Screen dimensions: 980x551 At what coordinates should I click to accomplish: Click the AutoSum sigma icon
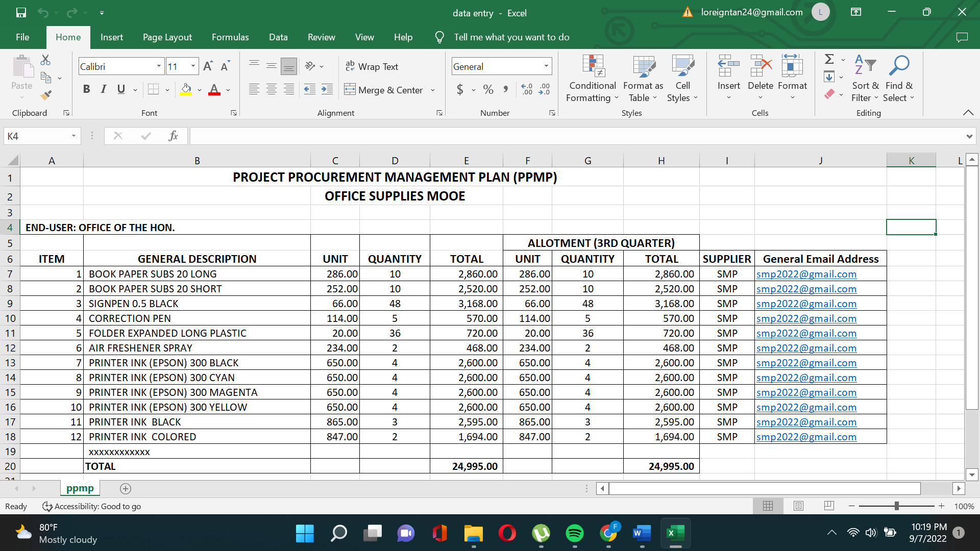click(x=829, y=59)
